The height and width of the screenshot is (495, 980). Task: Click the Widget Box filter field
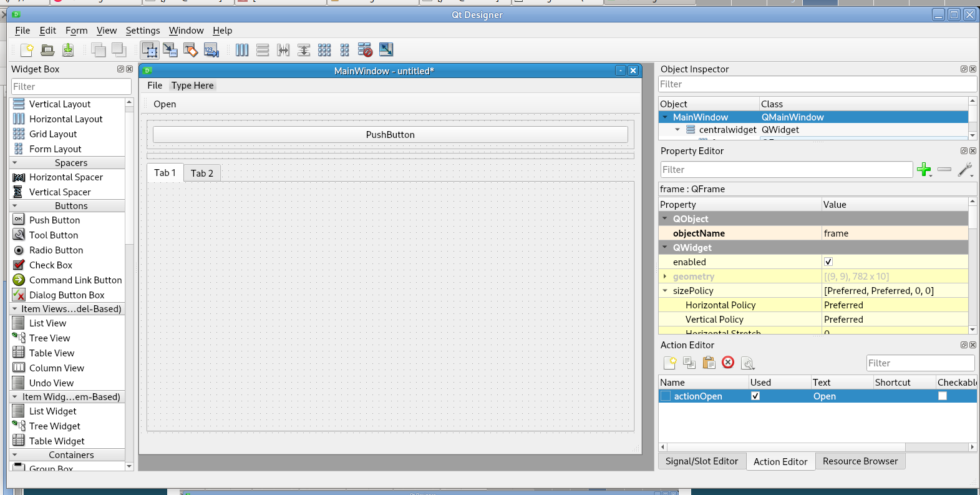[x=71, y=87]
